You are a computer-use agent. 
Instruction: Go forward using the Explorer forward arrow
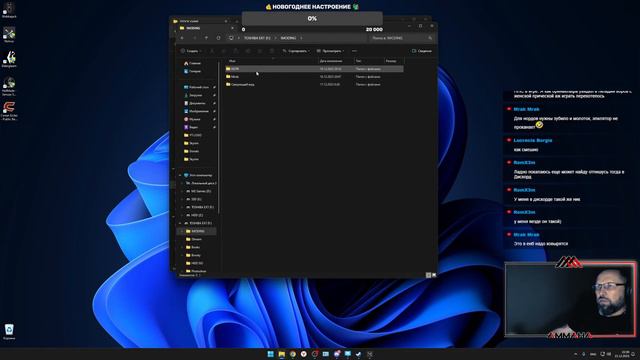pyautogui.click(x=194, y=38)
